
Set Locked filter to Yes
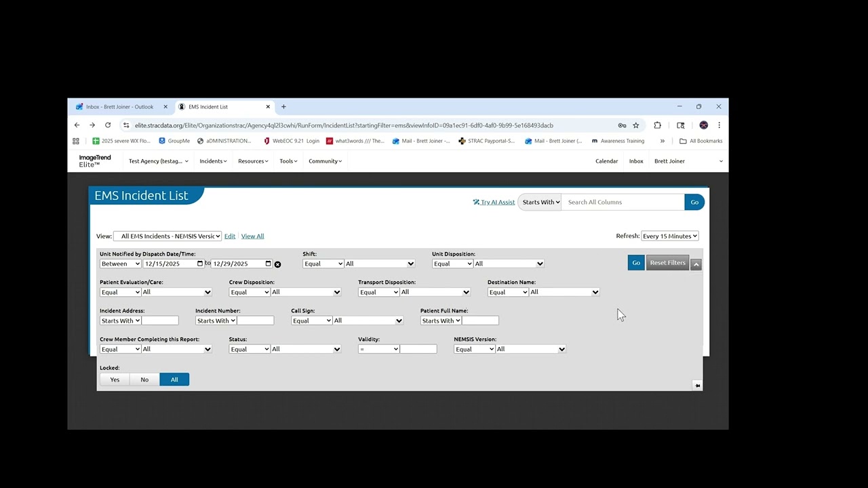[x=115, y=380]
